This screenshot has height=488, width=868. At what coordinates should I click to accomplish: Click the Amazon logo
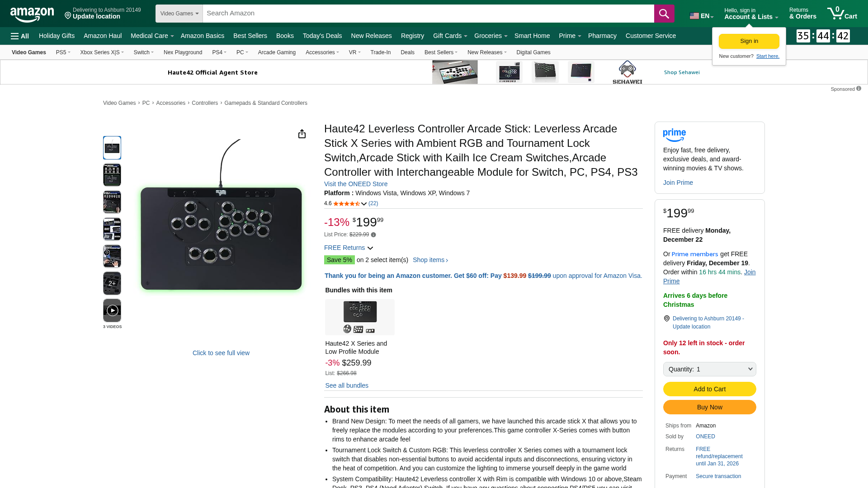tap(32, 14)
